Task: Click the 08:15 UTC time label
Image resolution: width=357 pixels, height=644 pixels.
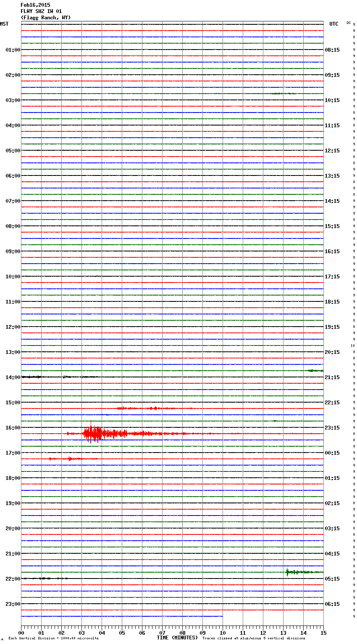Action: click(332, 50)
